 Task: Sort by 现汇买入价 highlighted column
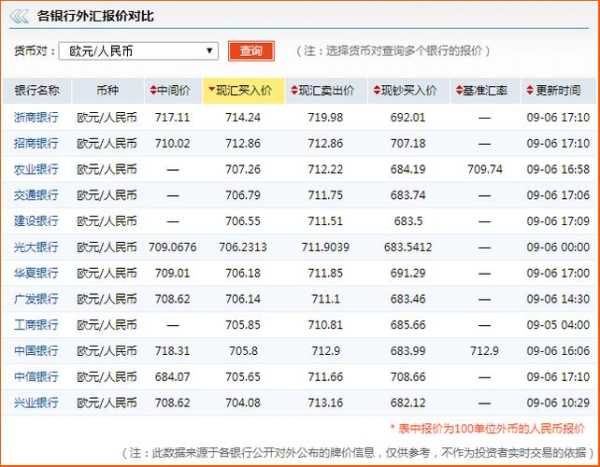[x=242, y=90]
